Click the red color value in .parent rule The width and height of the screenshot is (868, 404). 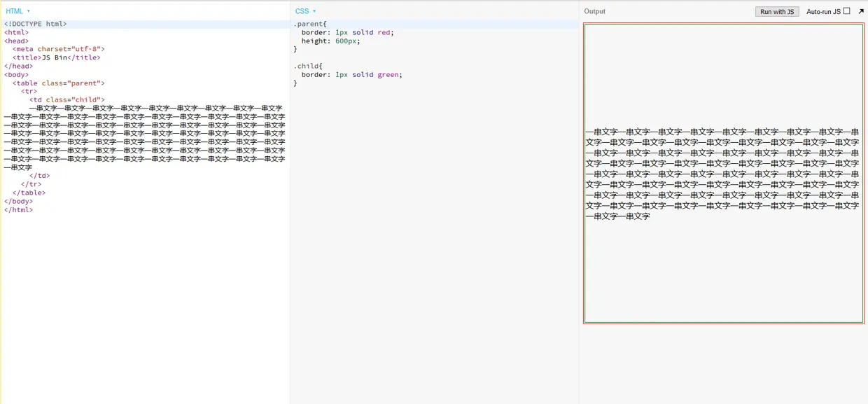384,32
